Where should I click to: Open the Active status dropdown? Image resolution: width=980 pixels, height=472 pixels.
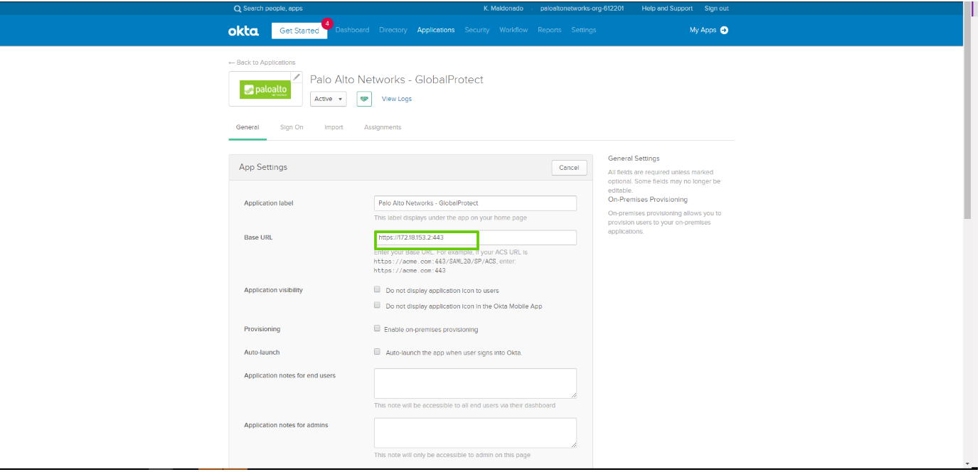pyautogui.click(x=329, y=99)
